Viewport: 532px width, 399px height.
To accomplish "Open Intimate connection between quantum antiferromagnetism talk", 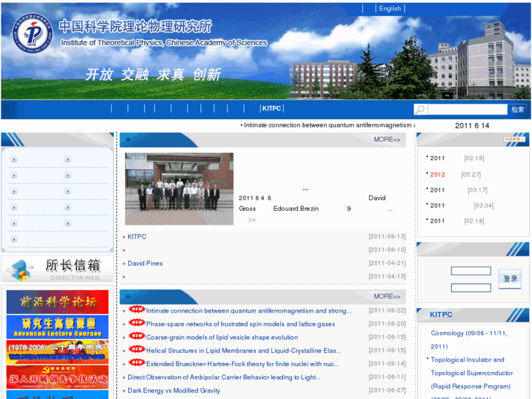I will click(x=248, y=310).
